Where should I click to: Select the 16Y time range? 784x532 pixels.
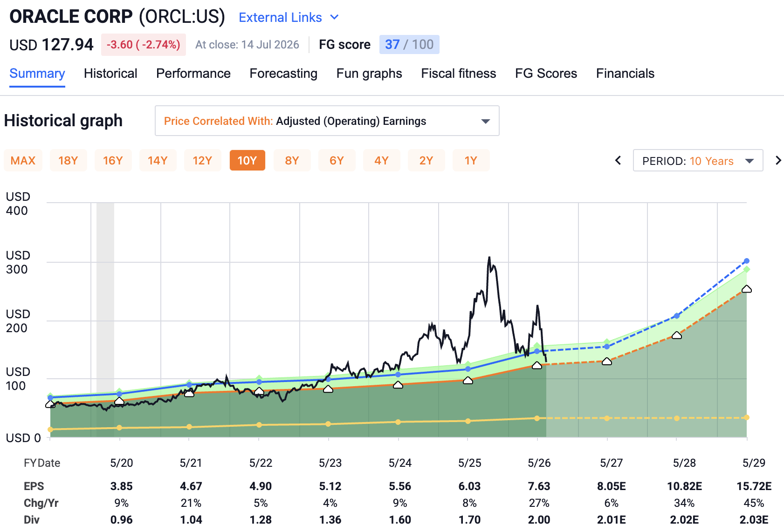(x=113, y=160)
